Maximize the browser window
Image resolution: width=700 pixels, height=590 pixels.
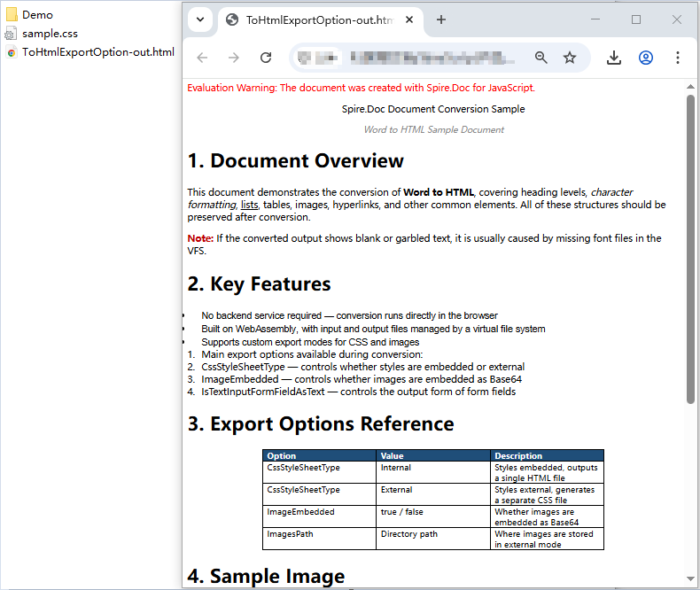tap(636, 19)
